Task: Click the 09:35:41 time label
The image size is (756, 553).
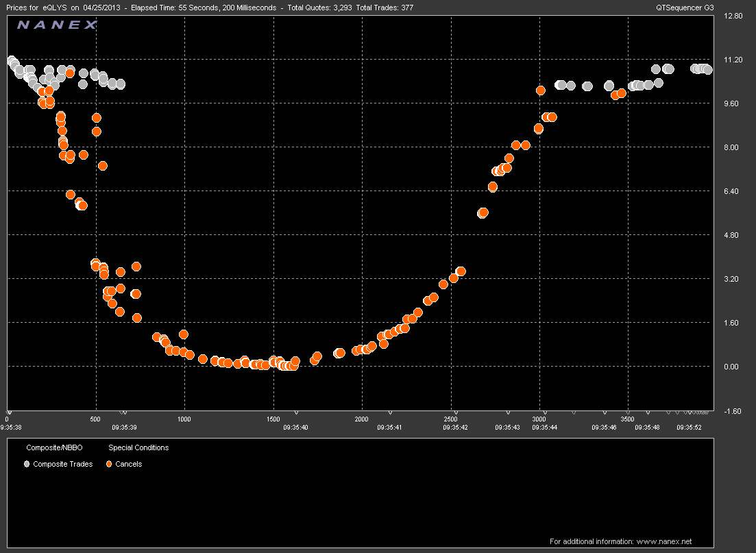Action: click(389, 427)
